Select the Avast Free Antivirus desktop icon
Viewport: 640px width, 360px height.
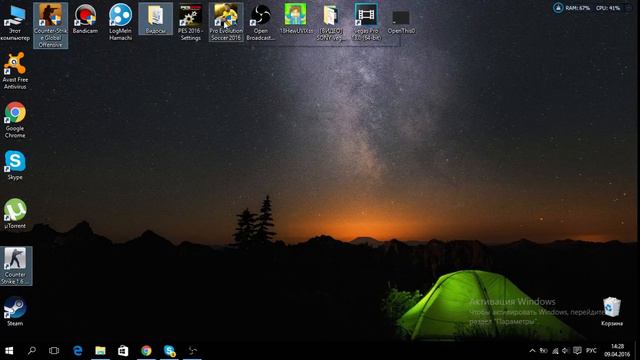click(x=15, y=71)
